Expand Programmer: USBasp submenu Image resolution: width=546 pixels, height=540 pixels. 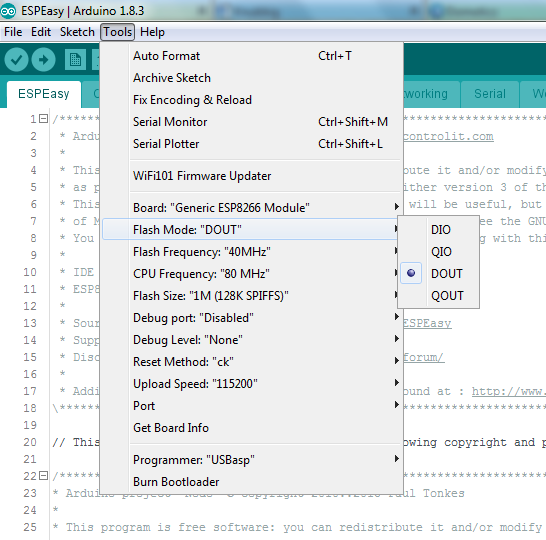(252, 460)
